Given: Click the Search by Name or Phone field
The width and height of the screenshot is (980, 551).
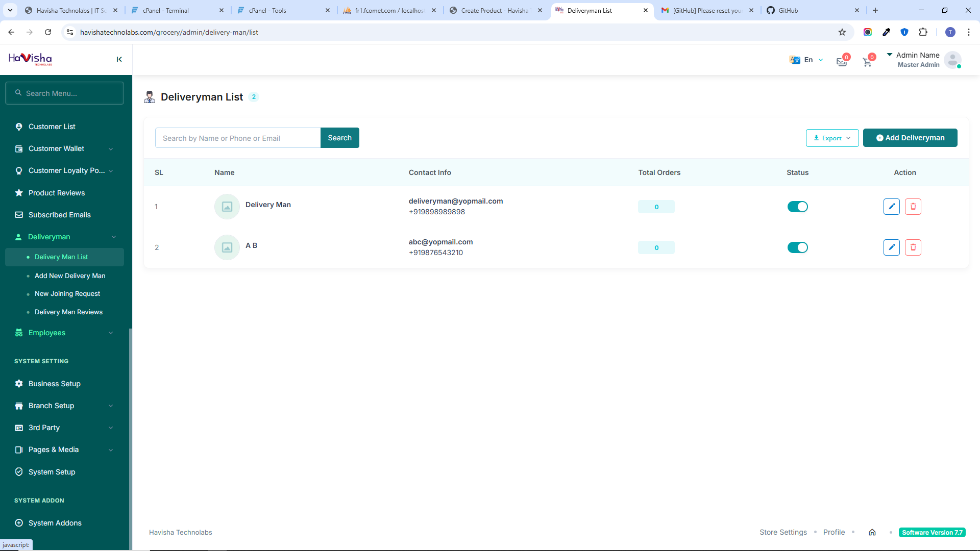Looking at the screenshot, I should 237,138.
